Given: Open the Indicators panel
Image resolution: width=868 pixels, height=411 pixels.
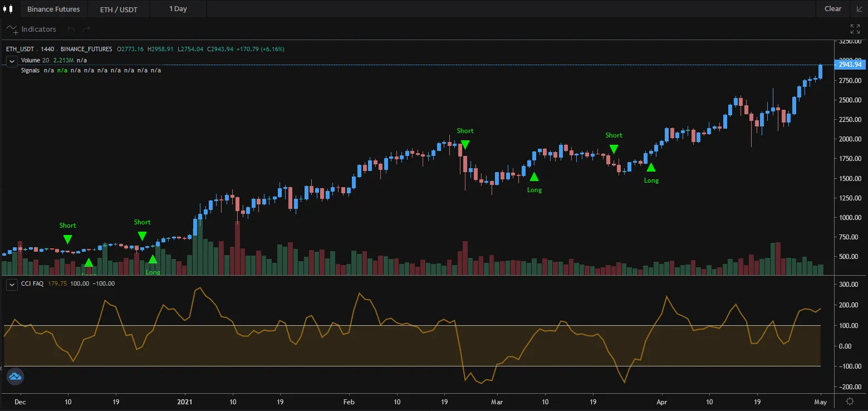Looking at the screenshot, I should [x=31, y=29].
